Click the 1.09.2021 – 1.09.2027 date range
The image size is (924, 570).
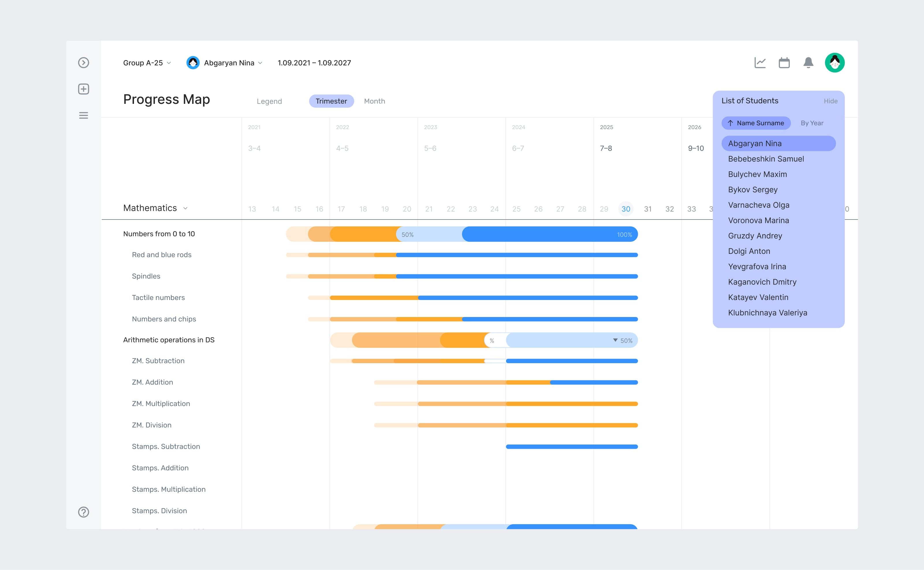point(314,63)
